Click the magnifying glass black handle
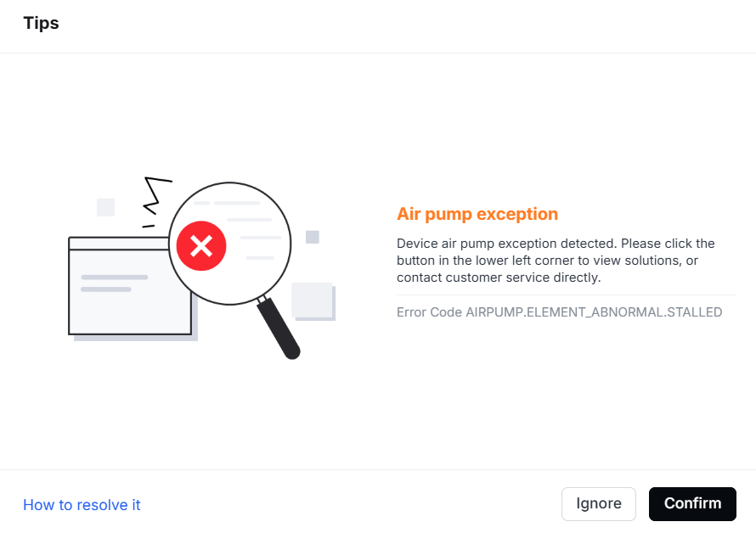Screen dimensions: 756x533 (279, 328)
